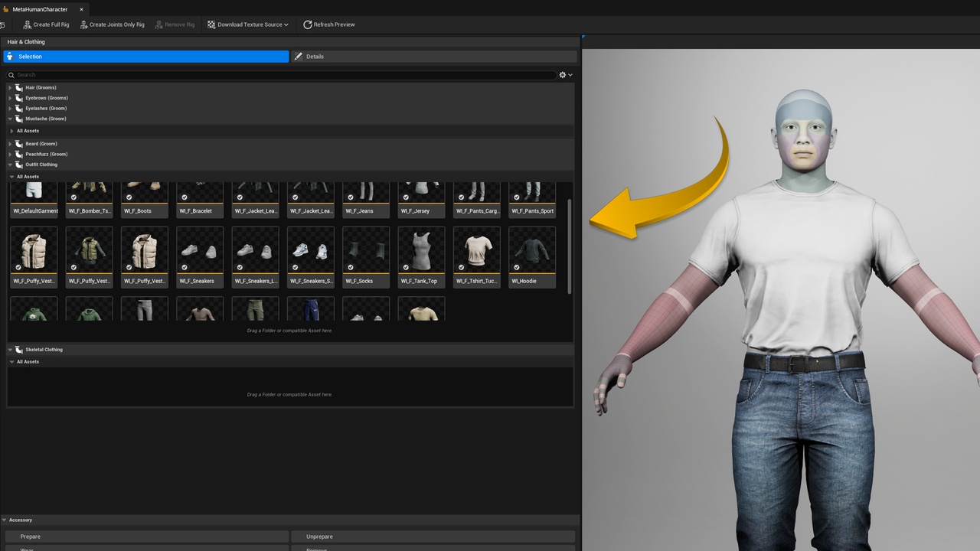Viewport: 980px width, 551px height.
Task: Click the Hair & Clothing panel header
Action: 27,42
